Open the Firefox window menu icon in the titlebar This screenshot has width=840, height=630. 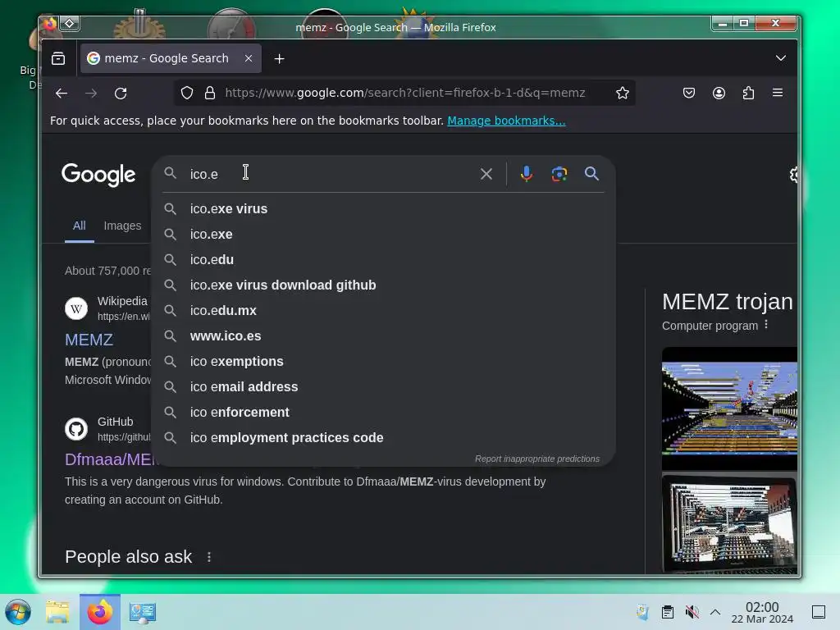click(50, 24)
